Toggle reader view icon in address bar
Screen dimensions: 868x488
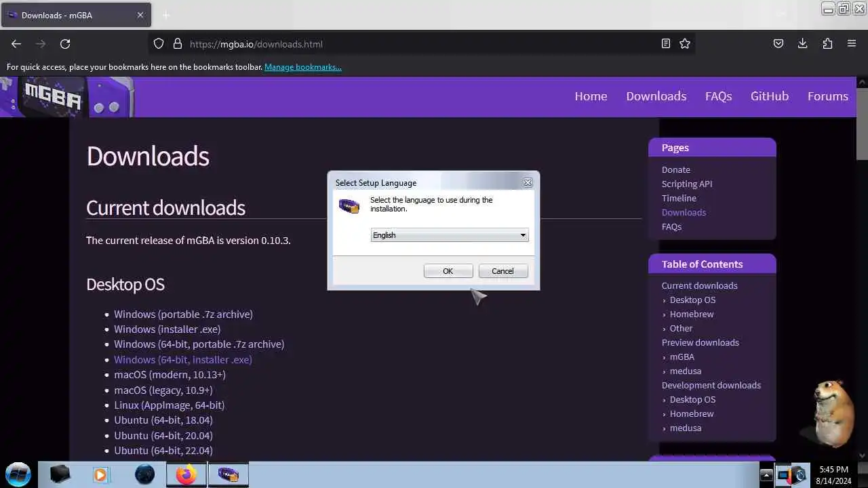click(666, 44)
